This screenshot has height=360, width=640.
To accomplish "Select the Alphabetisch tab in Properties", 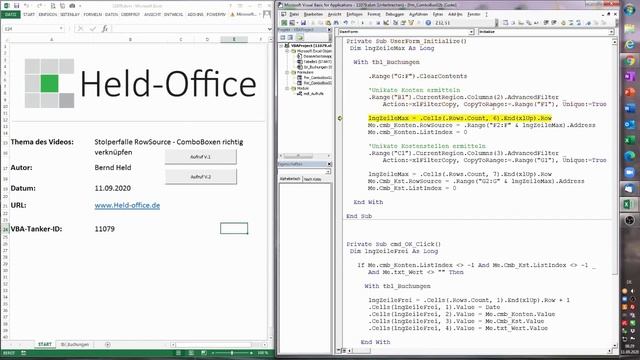I will (x=290, y=179).
